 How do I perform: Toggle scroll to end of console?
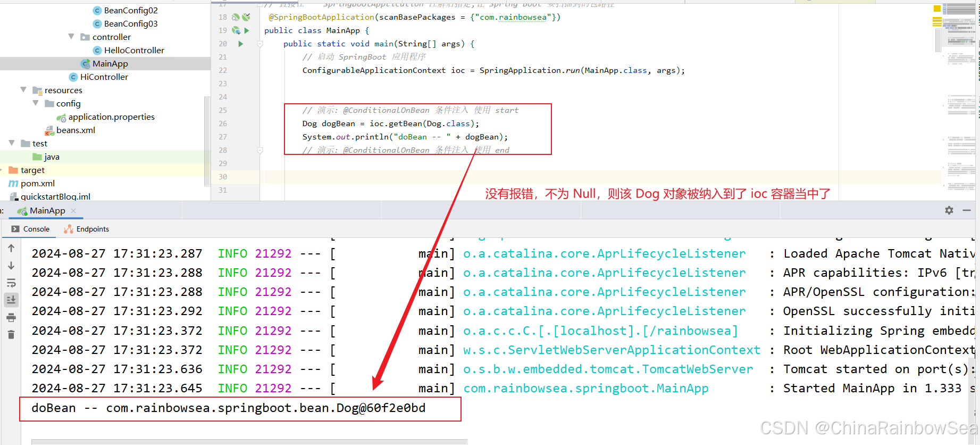click(x=11, y=300)
